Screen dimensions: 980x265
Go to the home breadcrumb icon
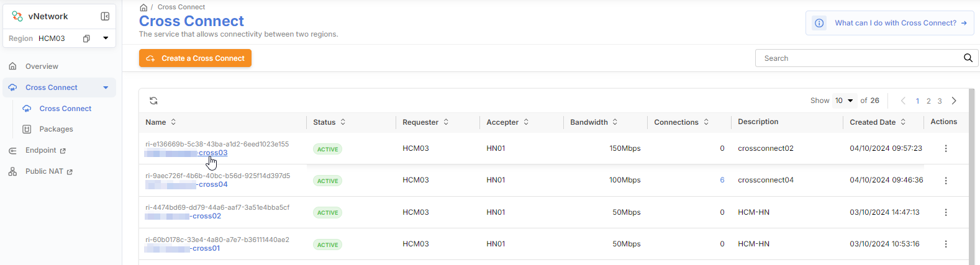143,7
